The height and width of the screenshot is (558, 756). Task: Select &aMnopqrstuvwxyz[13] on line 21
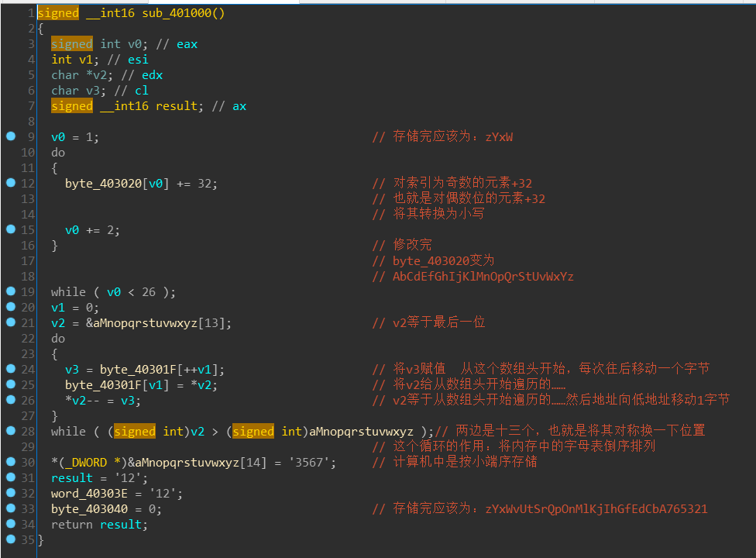(155, 323)
